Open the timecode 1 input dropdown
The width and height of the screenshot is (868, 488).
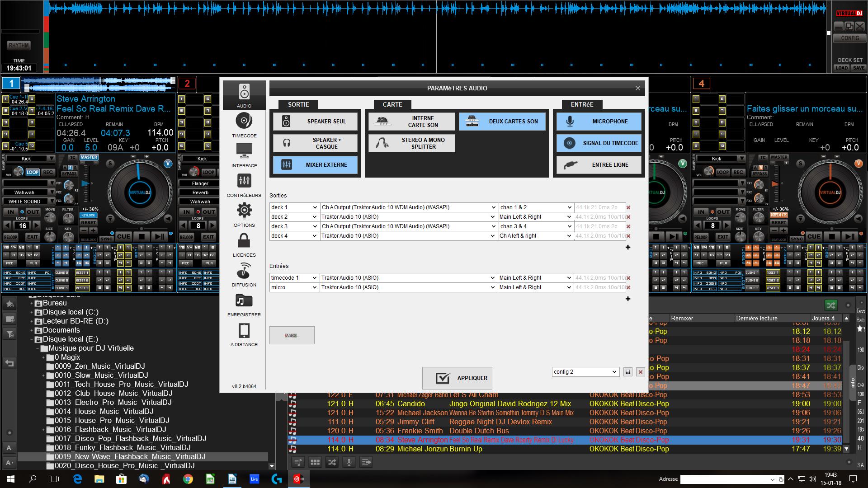point(294,278)
